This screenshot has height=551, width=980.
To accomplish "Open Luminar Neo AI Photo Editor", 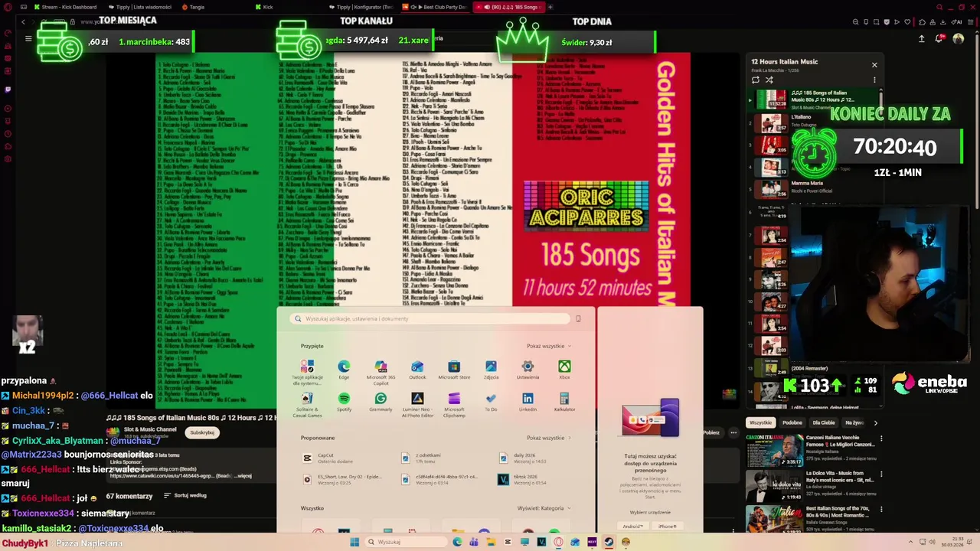I will pyautogui.click(x=417, y=405).
